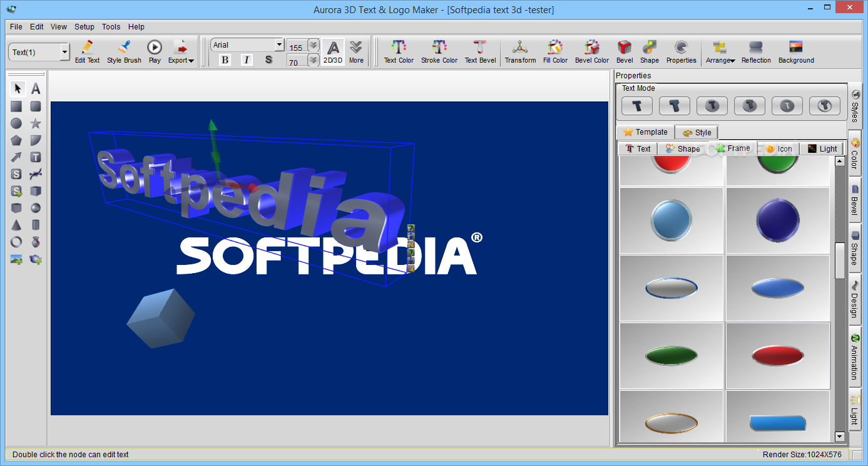Select the arrow shape tool
The image size is (868, 466).
tap(16, 157)
